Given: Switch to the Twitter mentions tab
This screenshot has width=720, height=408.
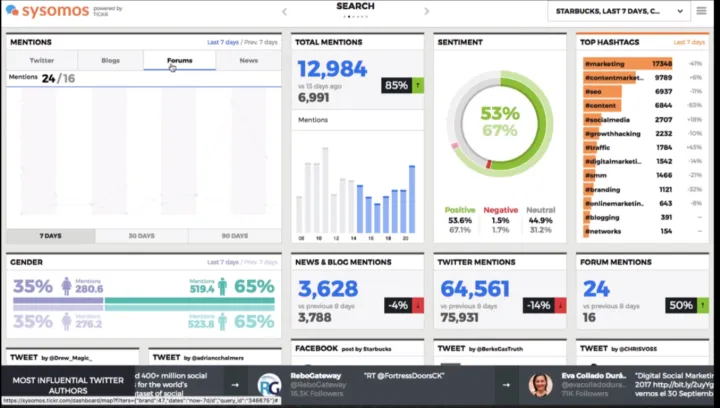Looking at the screenshot, I should (x=42, y=60).
